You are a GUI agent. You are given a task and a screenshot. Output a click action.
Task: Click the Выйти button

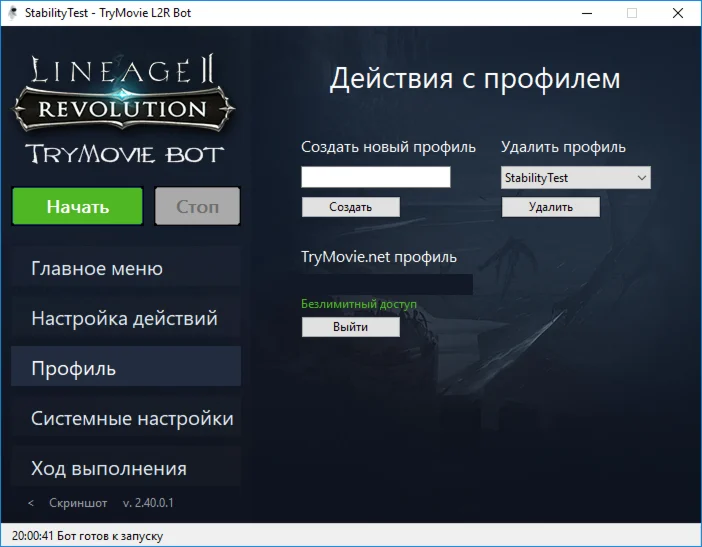351,327
